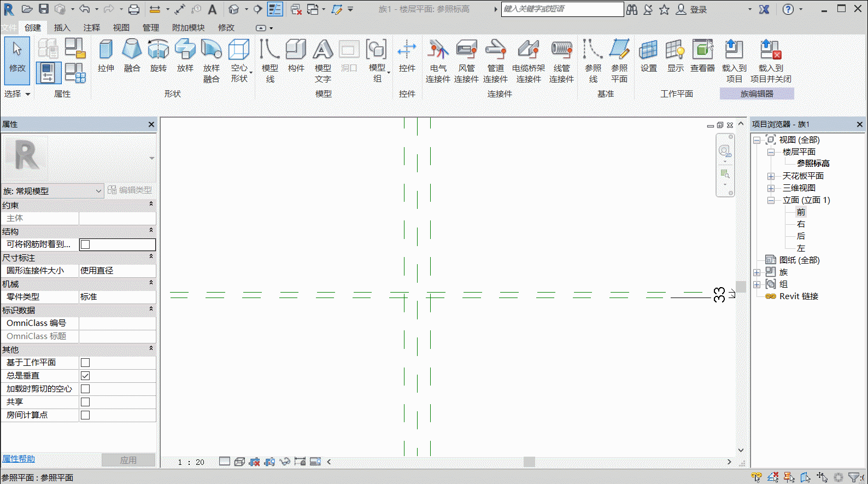This screenshot has width=868, height=484.
Task: Open the 属性帮助 link
Action: click(19, 459)
